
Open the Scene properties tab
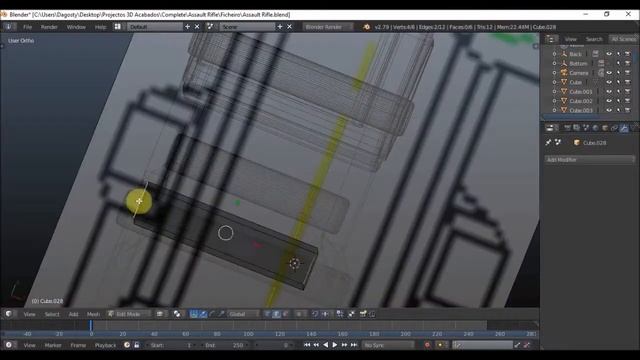click(586, 128)
